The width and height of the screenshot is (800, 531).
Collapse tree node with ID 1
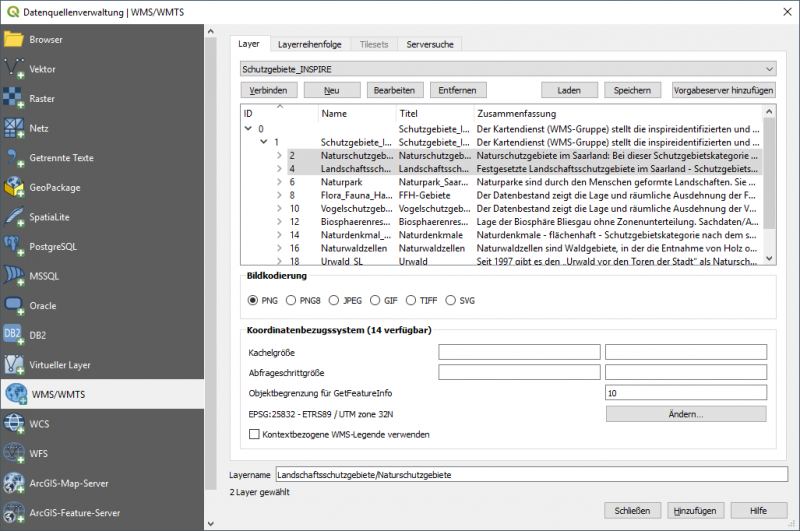pos(263,142)
